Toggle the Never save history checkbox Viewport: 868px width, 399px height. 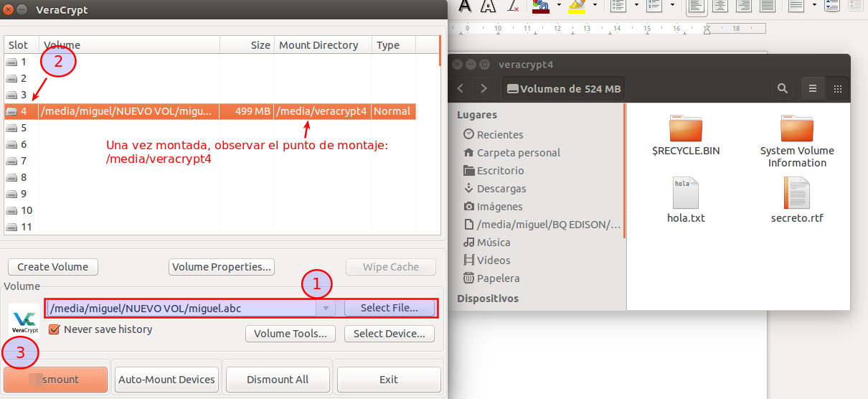tap(53, 329)
